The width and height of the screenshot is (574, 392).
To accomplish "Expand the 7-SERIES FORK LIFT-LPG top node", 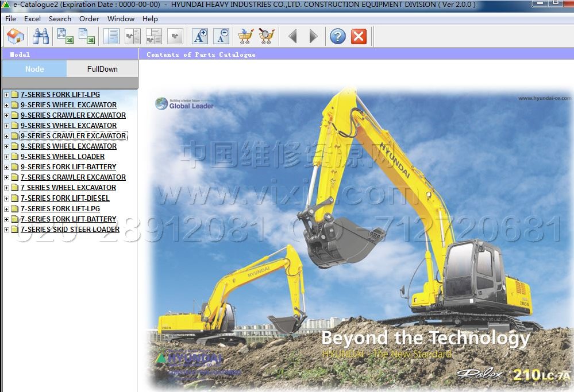I will [x=6, y=95].
